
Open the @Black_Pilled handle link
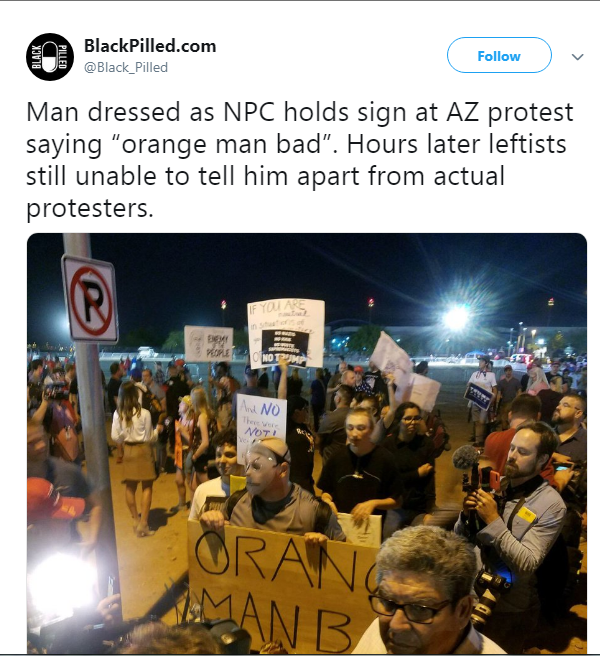pos(126,67)
